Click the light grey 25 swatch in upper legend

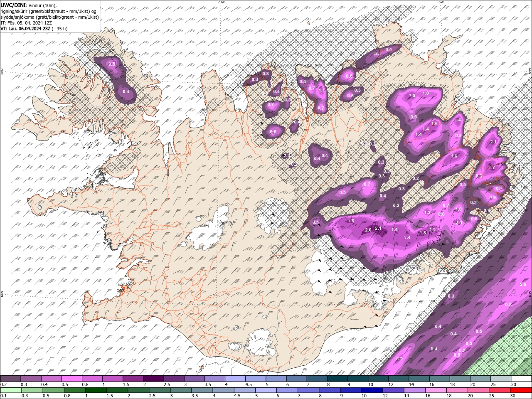point(500,379)
